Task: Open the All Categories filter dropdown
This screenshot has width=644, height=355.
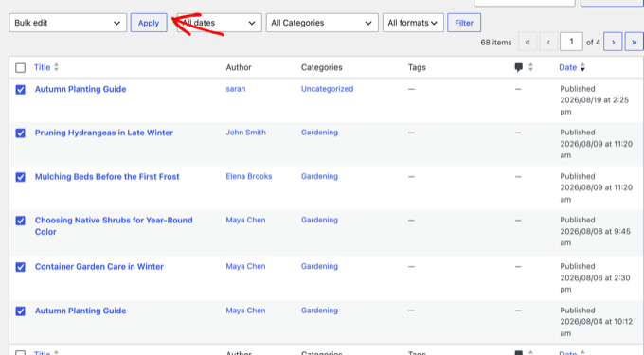Action: pyautogui.click(x=322, y=23)
